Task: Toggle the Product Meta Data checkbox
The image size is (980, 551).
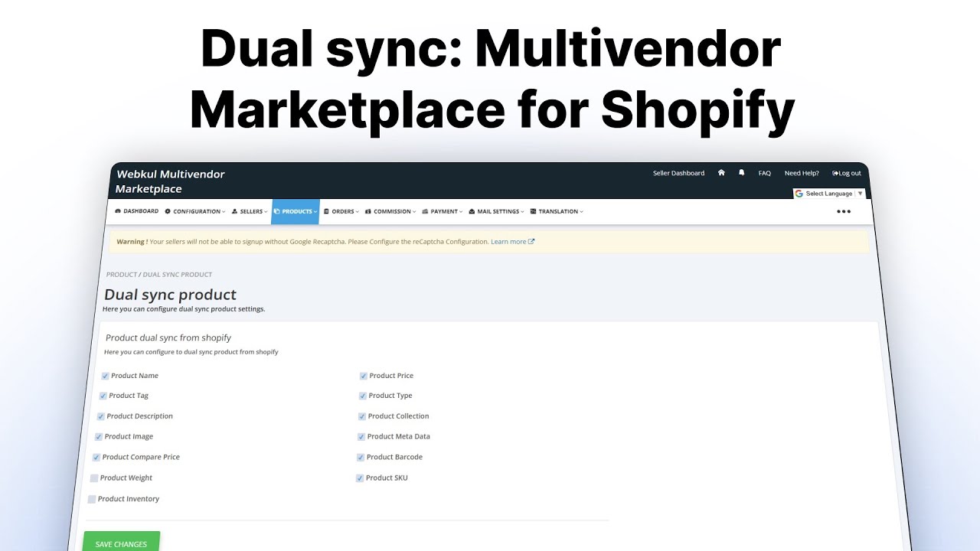Action: click(x=361, y=436)
